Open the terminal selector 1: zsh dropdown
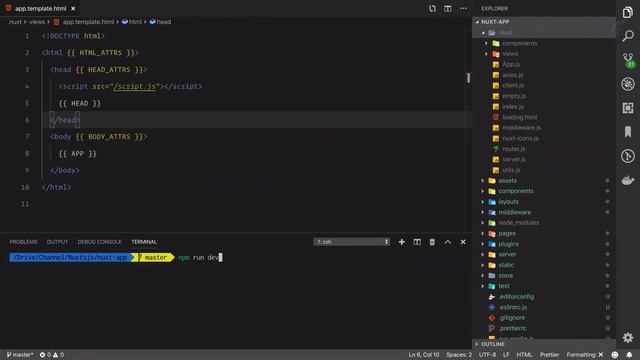This screenshot has width=640, height=360. [351, 242]
